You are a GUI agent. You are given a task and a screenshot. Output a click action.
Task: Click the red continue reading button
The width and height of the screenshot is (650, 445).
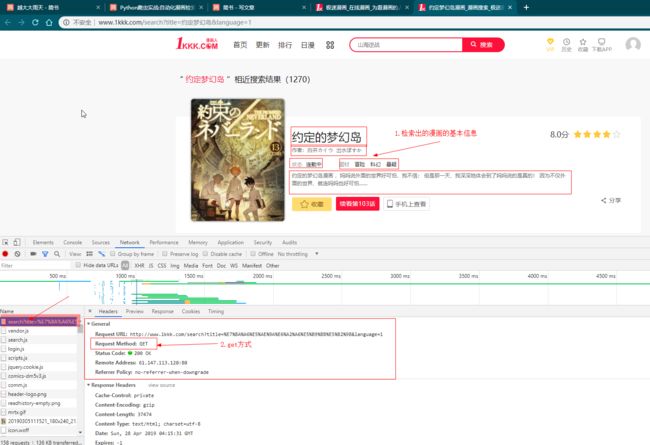(357, 204)
